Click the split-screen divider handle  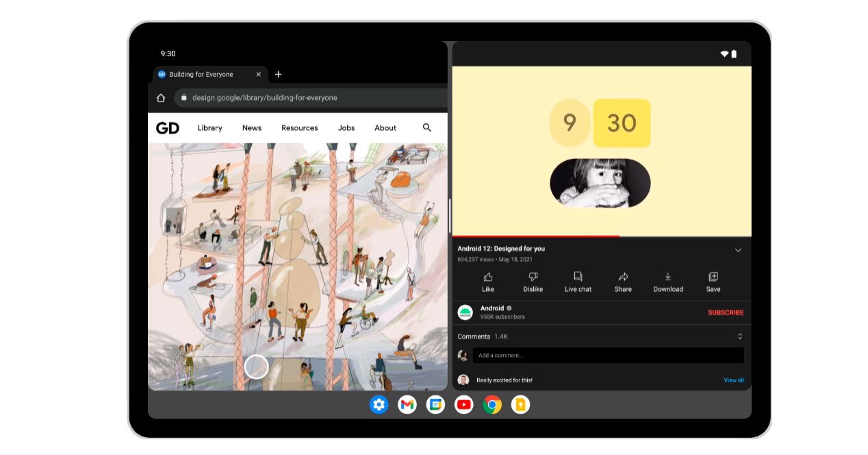pos(450,216)
